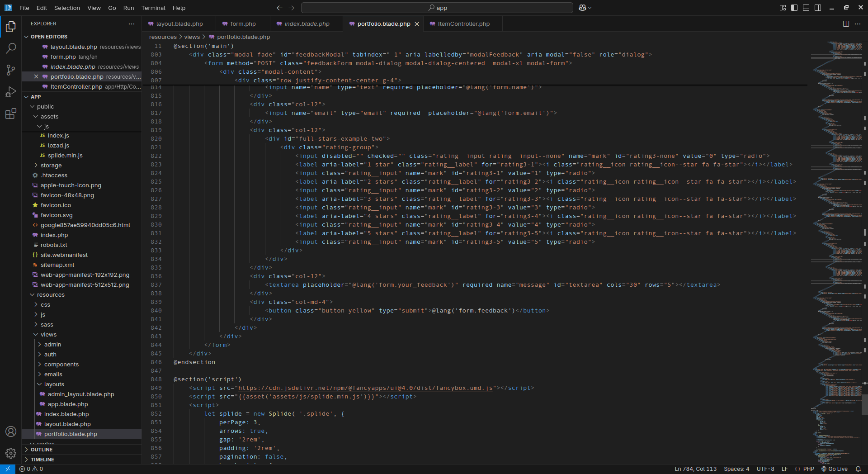The height and width of the screenshot is (474, 868).
Task: Open the Accounts icon in activity bar
Action: click(11, 431)
